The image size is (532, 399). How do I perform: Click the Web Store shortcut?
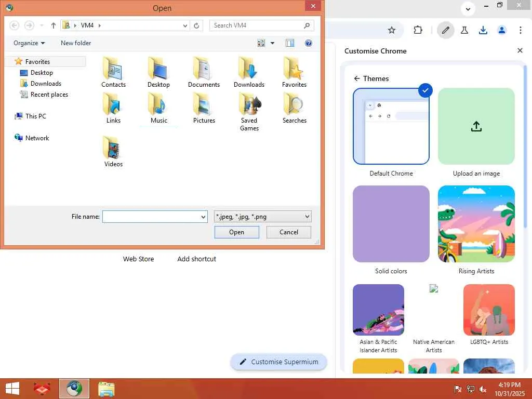138,259
